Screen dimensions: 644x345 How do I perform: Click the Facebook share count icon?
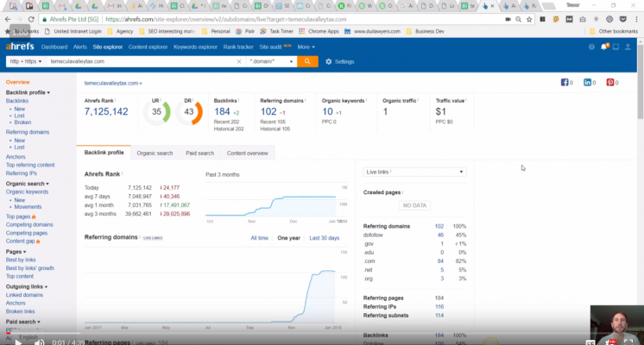pyautogui.click(x=566, y=83)
